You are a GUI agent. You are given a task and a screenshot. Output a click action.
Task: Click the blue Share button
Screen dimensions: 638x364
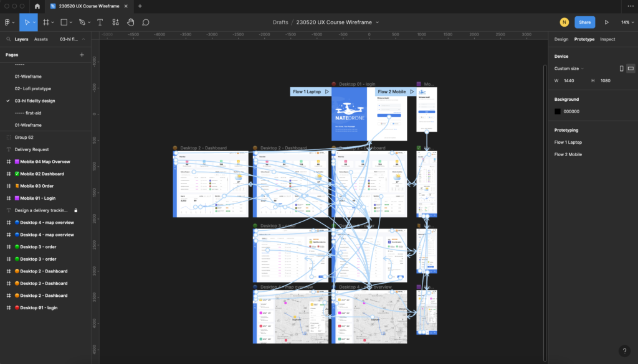pos(584,22)
